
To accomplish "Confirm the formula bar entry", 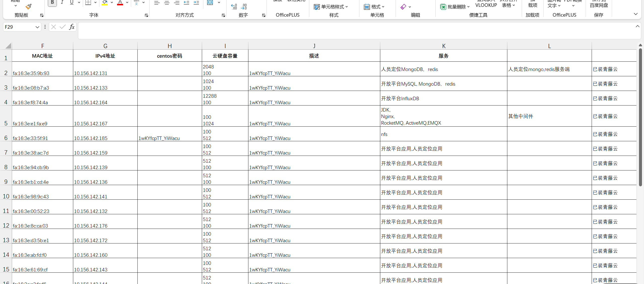I will point(63,27).
